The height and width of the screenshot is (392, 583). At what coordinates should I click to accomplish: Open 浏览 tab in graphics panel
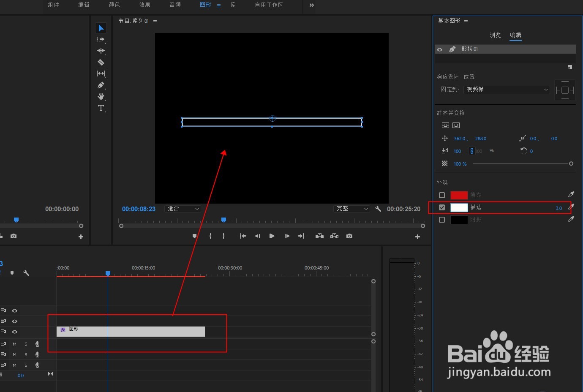point(495,35)
